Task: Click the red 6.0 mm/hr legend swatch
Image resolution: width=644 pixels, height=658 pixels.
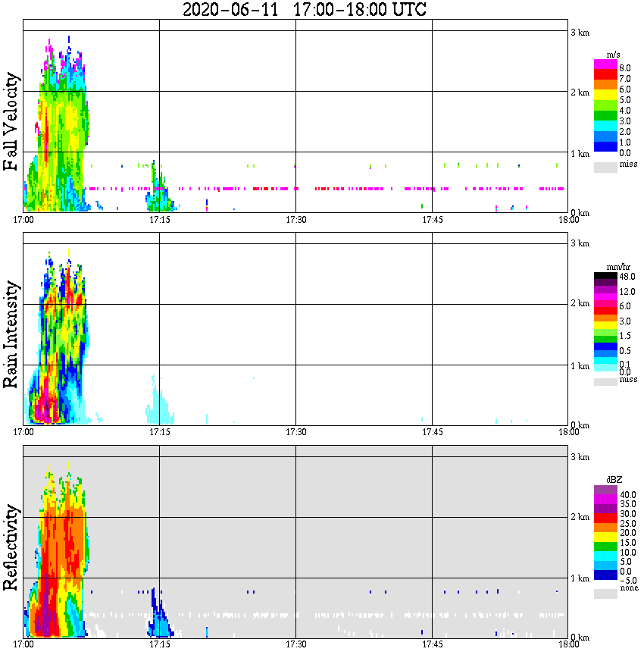Action: coord(605,311)
